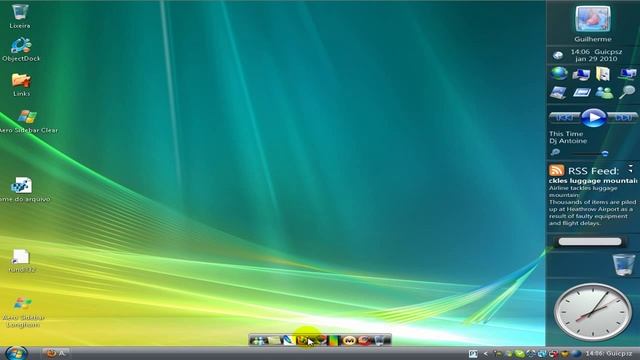
Task: Open the sidebar recycle bin gadget
Action: click(x=624, y=264)
